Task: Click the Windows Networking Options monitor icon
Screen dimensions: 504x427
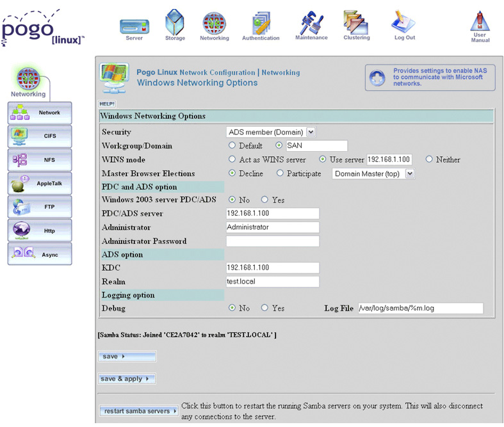Action: 115,77
